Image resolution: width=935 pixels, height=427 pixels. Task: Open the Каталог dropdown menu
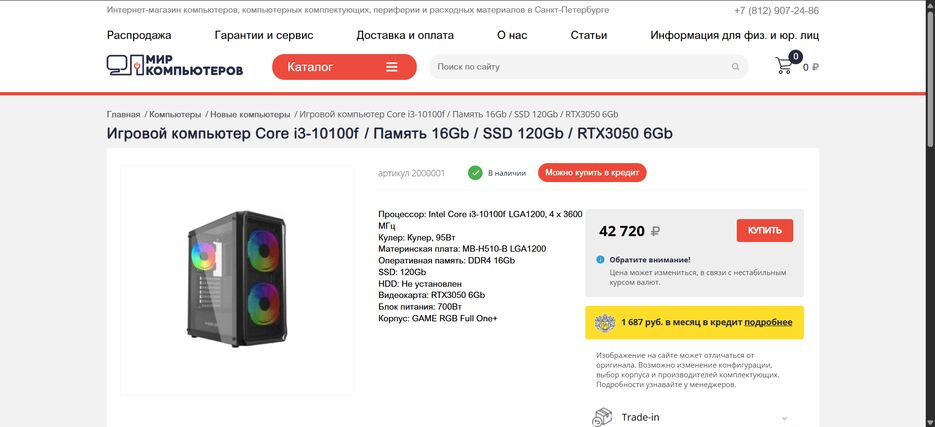[x=344, y=67]
